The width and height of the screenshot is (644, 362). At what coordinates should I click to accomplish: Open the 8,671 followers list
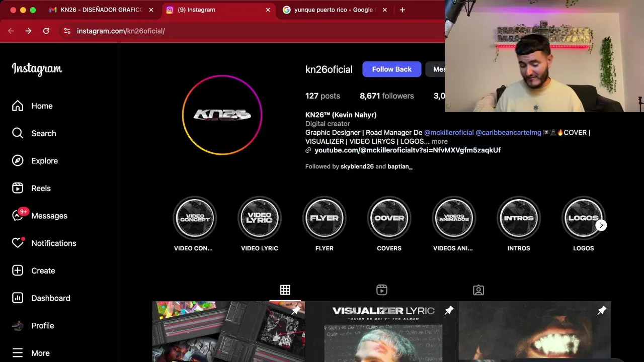pos(387,96)
